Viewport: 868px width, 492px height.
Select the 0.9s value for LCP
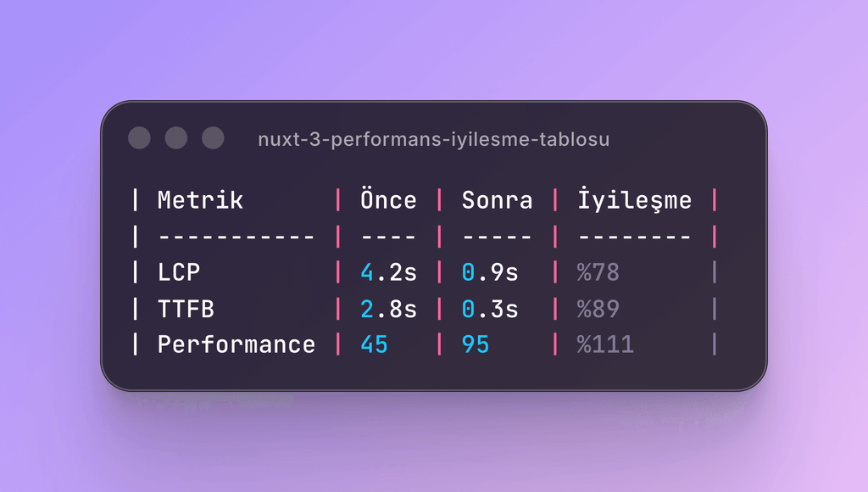[x=490, y=272]
